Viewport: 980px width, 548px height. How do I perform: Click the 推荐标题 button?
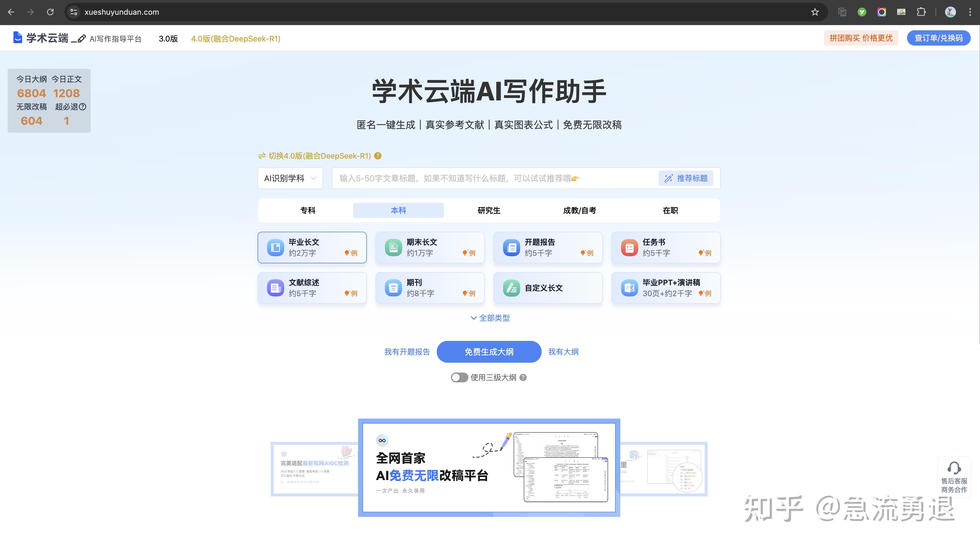click(x=686, y=178)
